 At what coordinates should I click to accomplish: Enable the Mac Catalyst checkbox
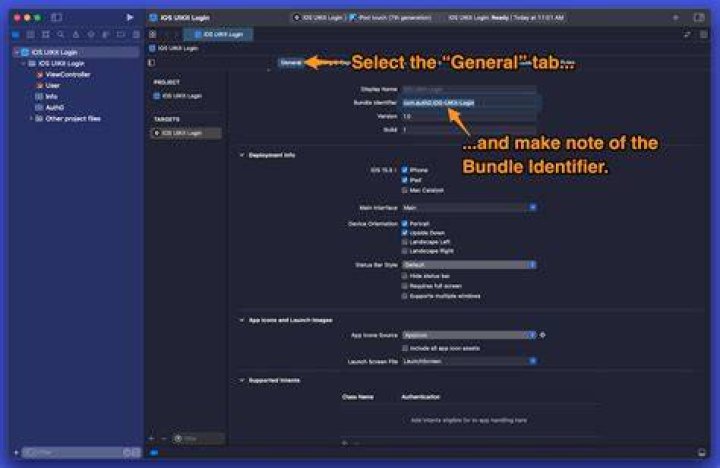tap(405, 190)
